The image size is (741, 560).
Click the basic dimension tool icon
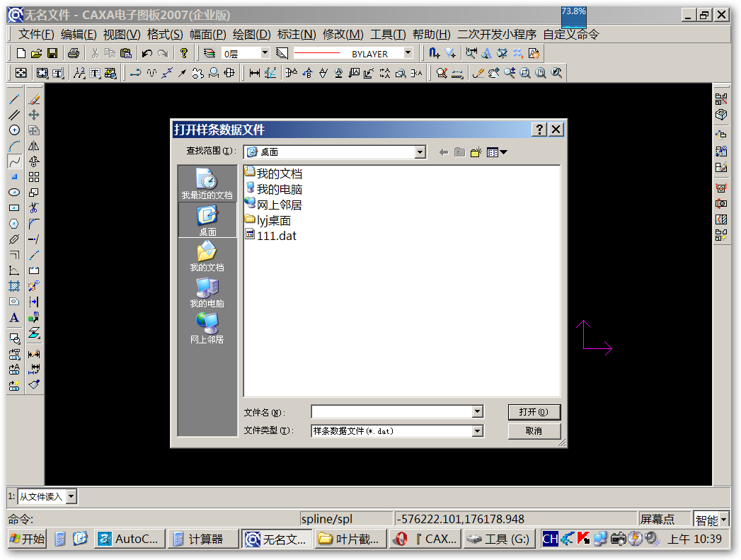pos(255,73)
